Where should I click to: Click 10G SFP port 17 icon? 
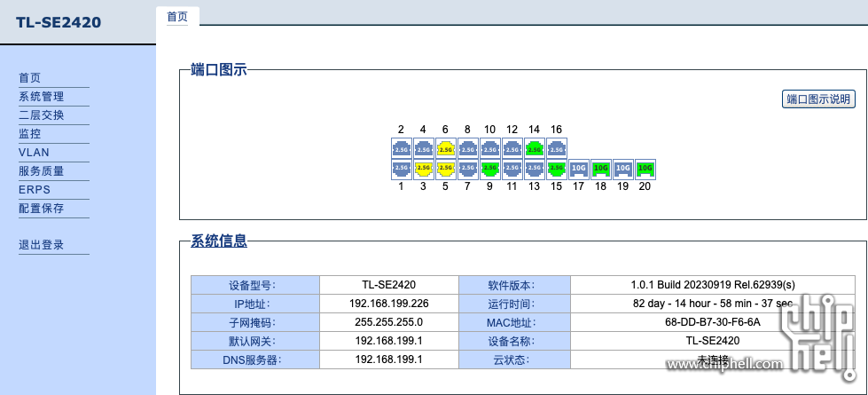coord(578,169)
